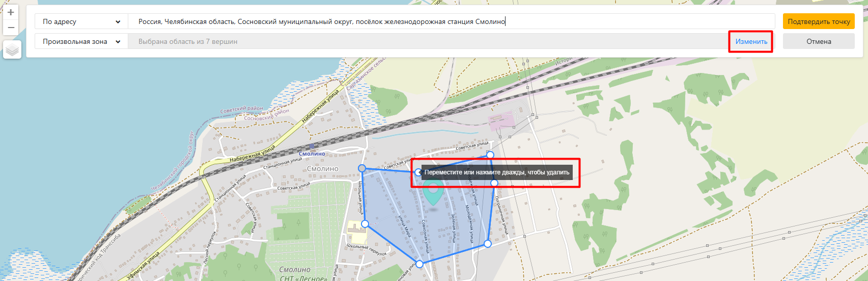
Task: Select gray polygon vertex near Смолино label
Action: pos(362,168)
